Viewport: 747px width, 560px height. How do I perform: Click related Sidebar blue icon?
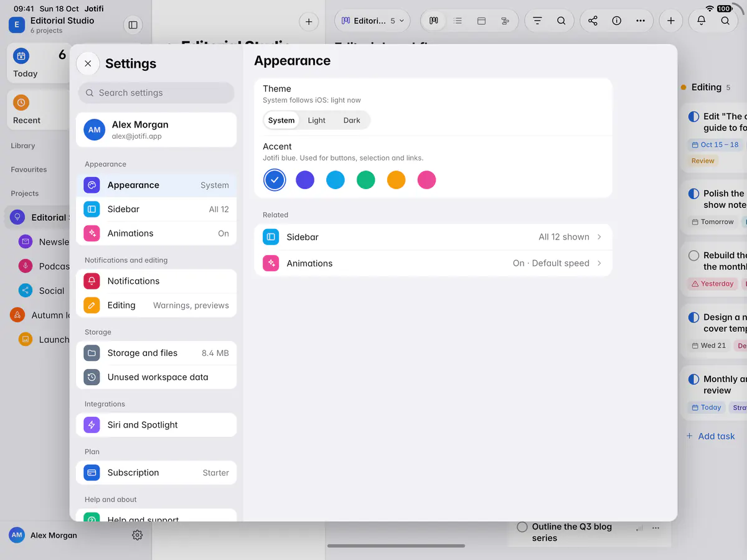271,237
